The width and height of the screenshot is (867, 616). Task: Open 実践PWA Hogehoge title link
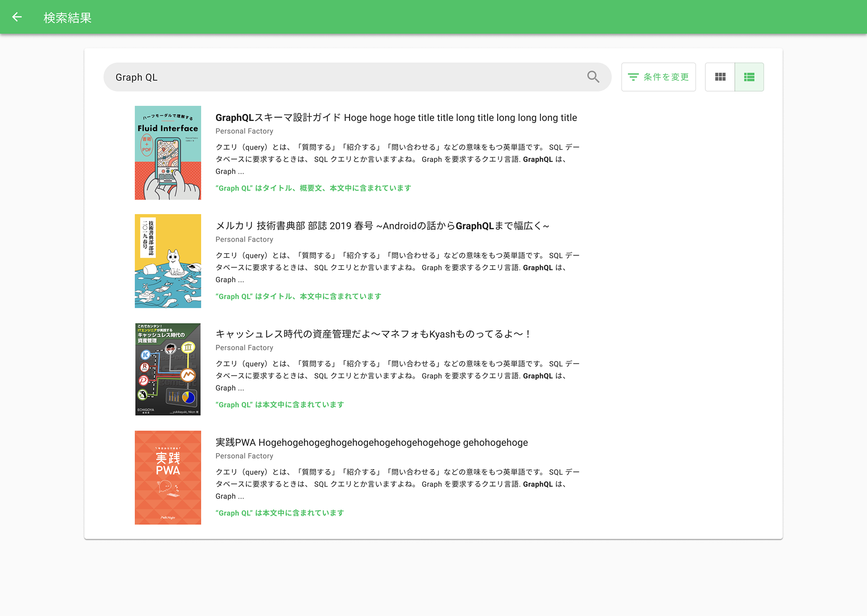371,443
